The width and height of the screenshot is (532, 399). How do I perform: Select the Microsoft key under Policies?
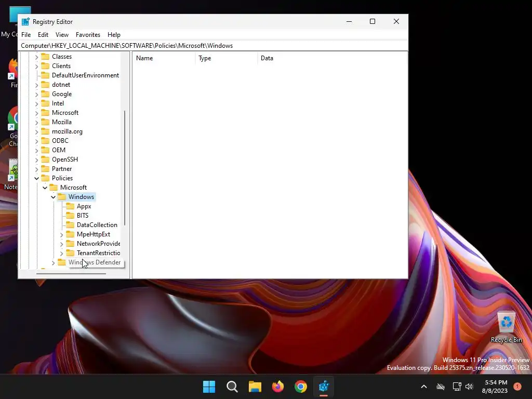pos(73,187)
